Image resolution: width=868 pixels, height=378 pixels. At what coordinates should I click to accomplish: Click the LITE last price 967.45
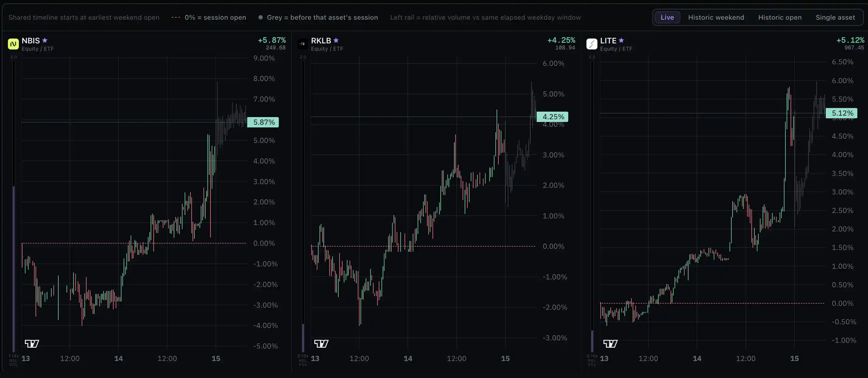point(854,48)
